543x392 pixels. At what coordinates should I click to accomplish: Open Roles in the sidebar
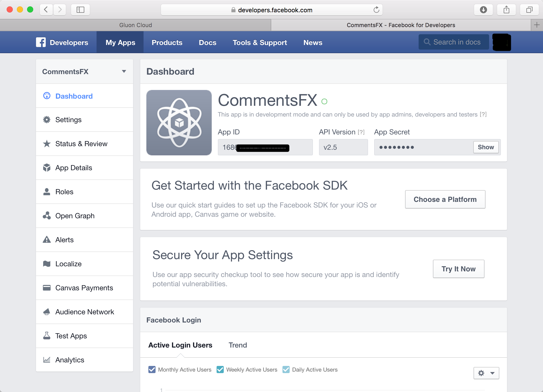click(85, 192)
